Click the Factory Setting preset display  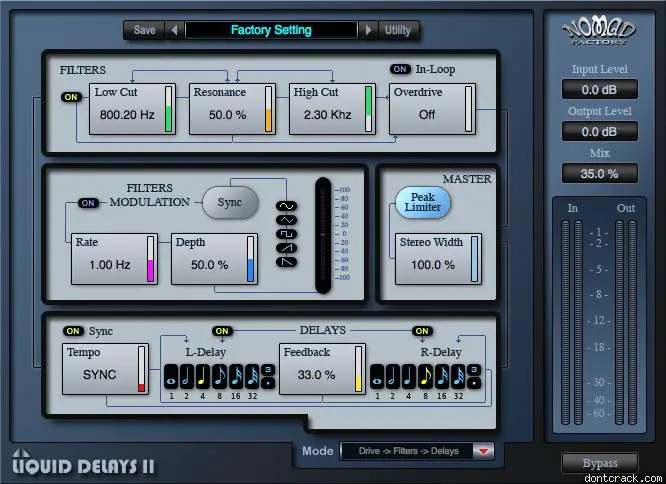click(x=271, y=30)
